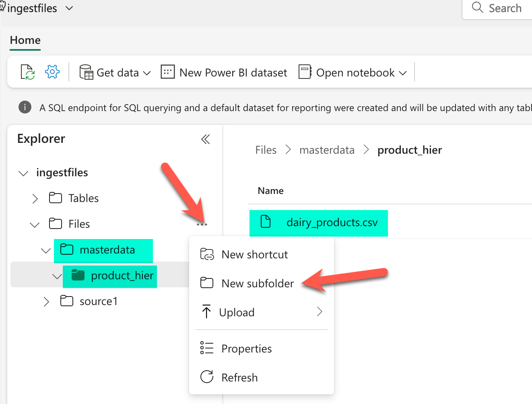Select the source1 tree item label

[x=99, y=301]
